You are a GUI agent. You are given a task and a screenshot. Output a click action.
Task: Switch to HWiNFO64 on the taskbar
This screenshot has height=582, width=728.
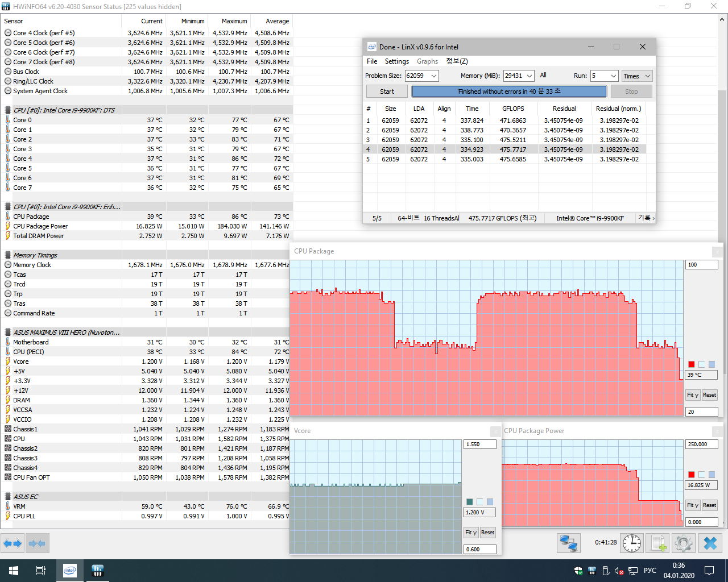coord(97,571)
